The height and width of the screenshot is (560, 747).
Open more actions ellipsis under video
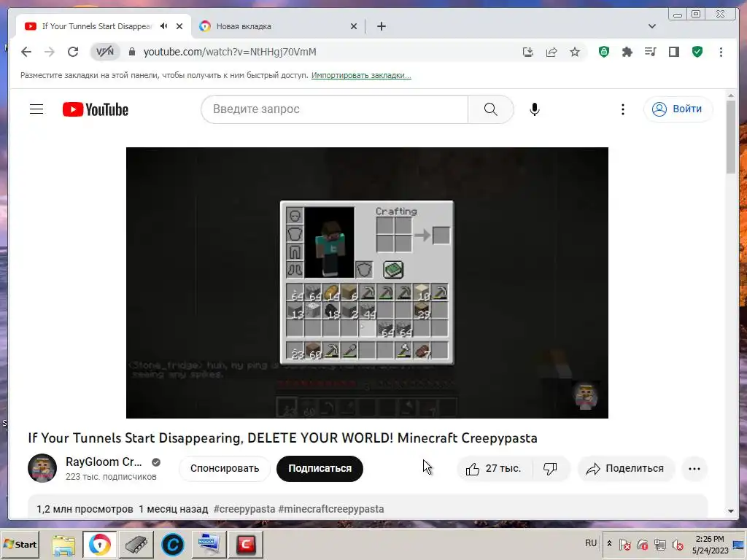click(x=694, y=469)
